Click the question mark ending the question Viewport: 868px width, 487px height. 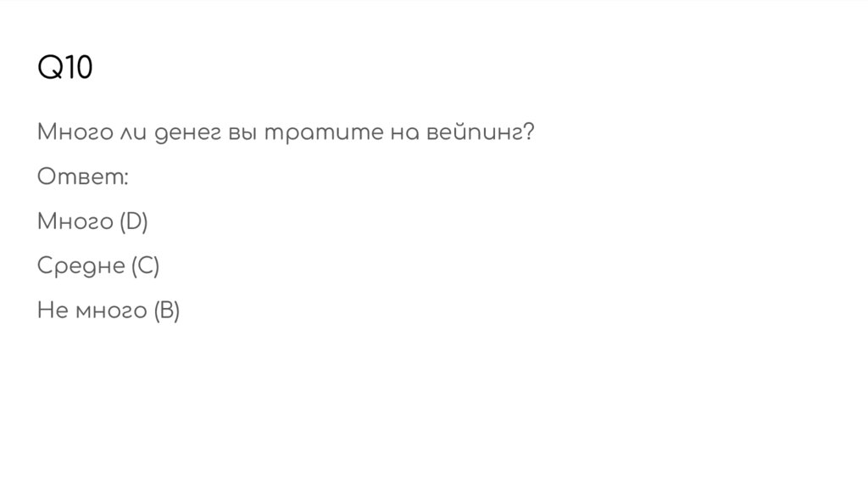tap(529, 133)
